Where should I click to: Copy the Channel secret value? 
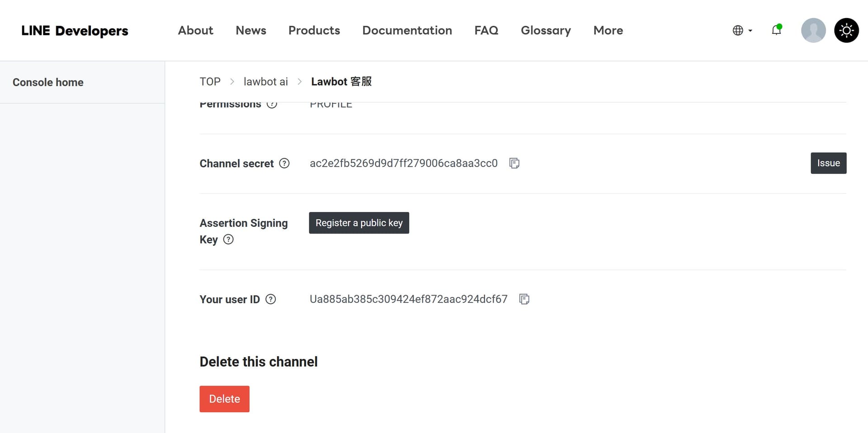[x=514, y=163]
